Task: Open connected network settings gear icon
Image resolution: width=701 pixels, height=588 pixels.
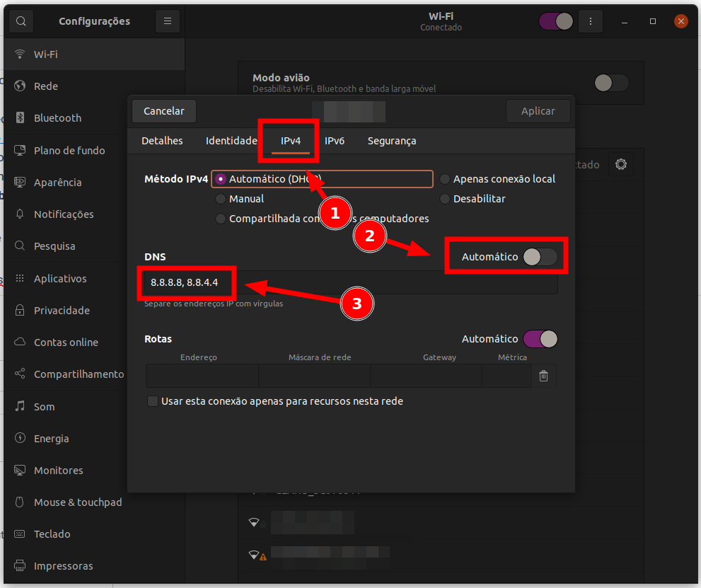Action: click(x=621, y=164)
